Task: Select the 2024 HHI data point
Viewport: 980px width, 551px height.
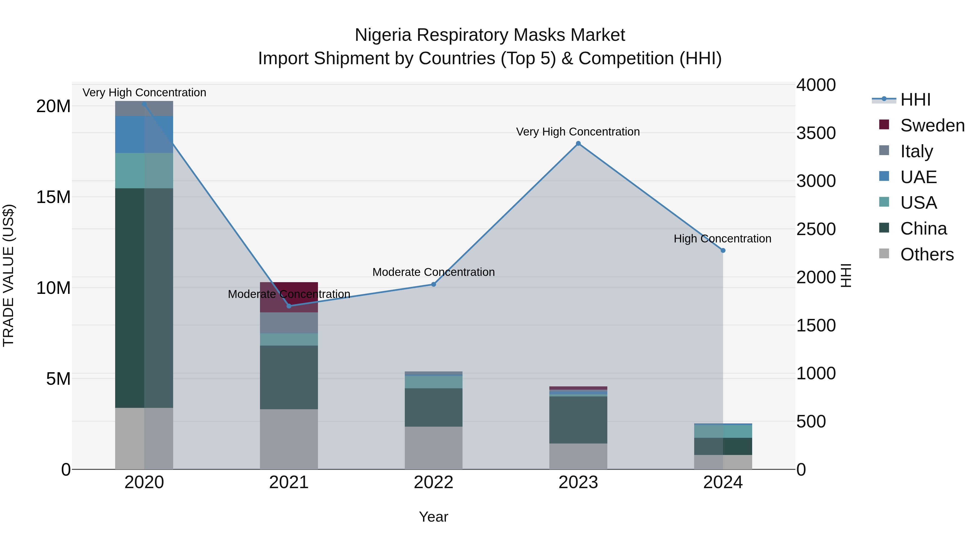Action: point(723,251)
